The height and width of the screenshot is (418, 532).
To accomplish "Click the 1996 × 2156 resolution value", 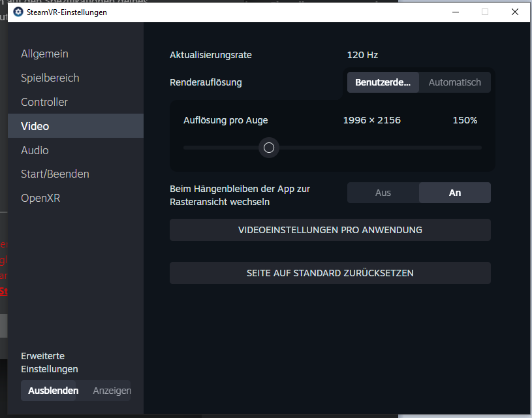I will click(x=372, y=120).
